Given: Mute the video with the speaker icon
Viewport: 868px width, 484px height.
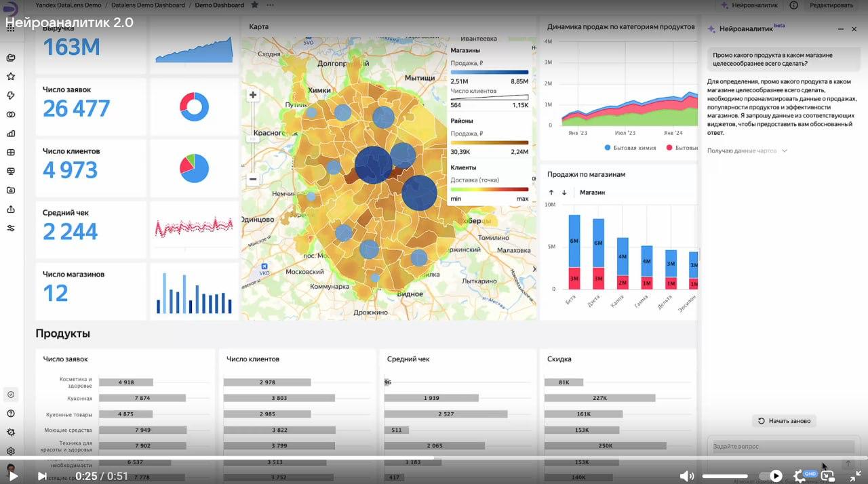Looking at the screenshot, I should click(687, 476).
